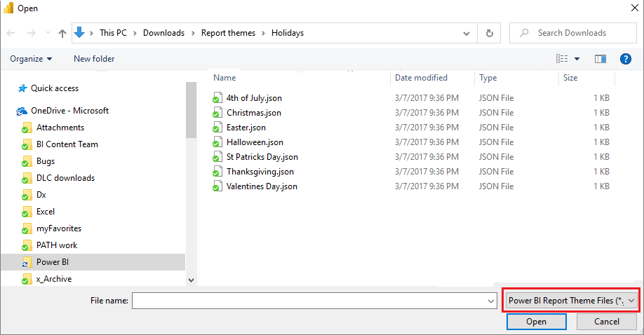
Task: Go back using the Back arrow
Action: [11, 33]
